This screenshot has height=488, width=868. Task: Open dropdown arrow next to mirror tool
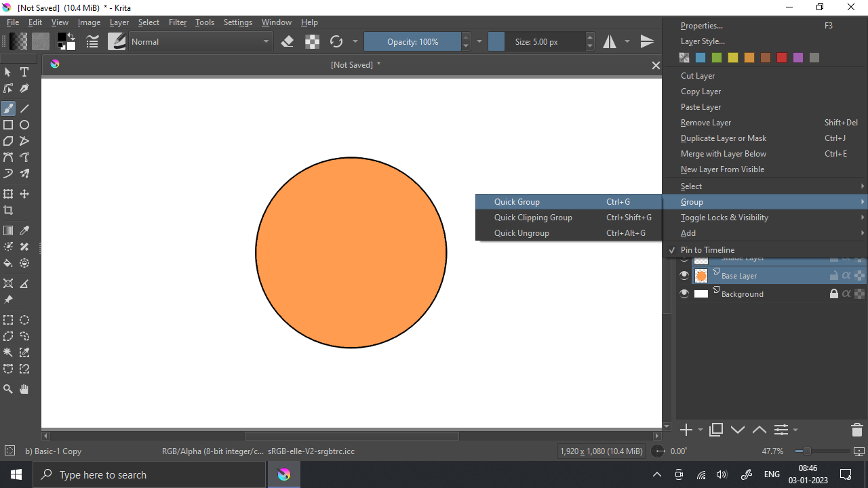(x=627, y=41)
